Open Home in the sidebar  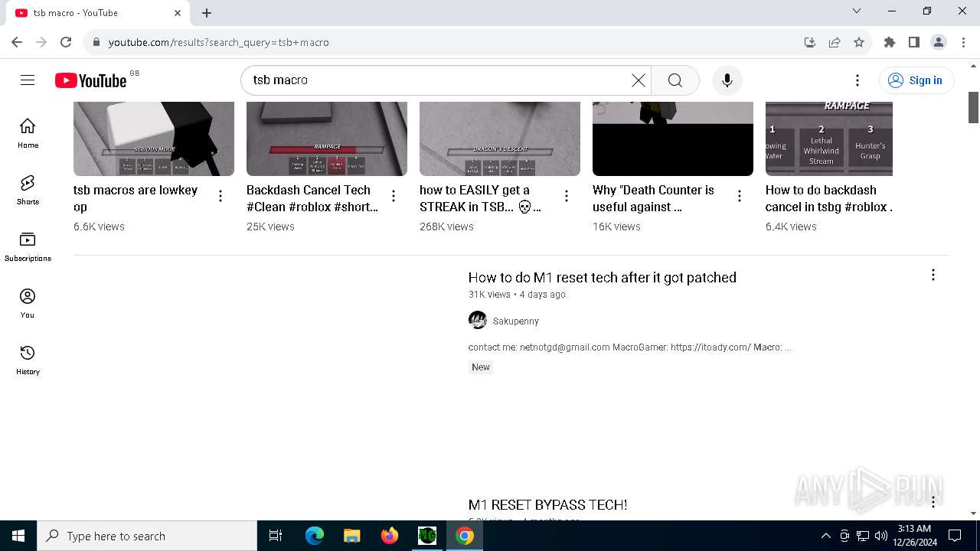(28, 133)
